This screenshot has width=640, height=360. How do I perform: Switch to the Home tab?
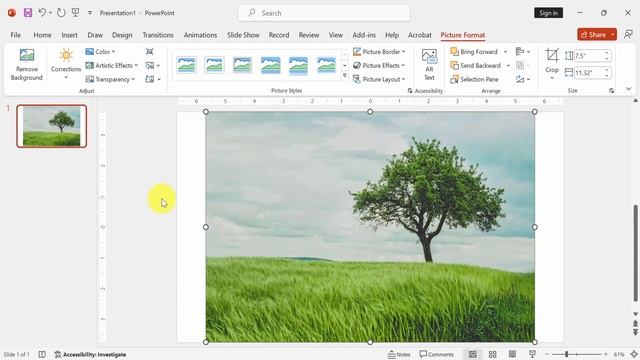pos(42,35)
